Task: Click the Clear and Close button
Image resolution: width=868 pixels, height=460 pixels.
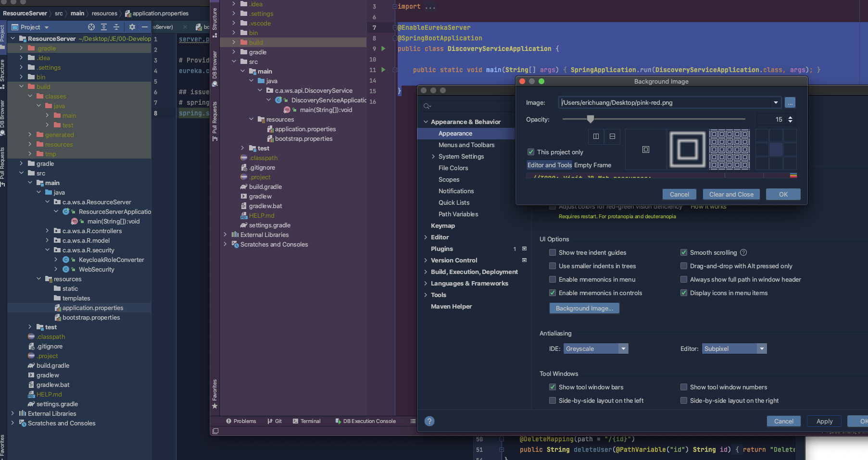Action: tap(731, 194)
